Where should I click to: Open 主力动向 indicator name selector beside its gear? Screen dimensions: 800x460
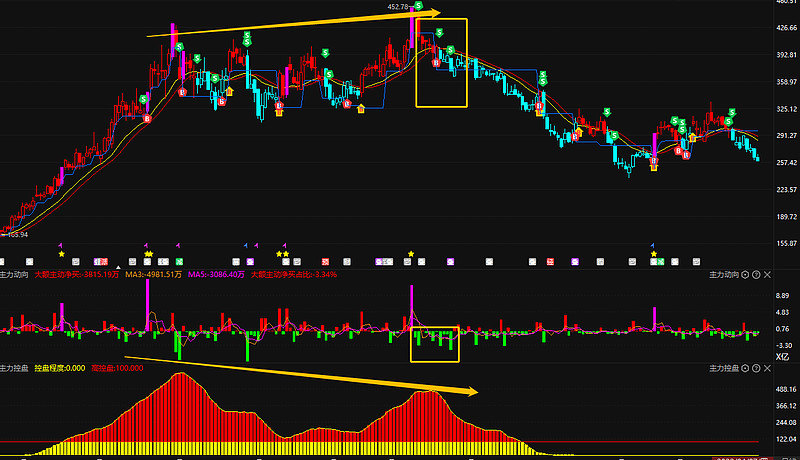click(724, 275)
